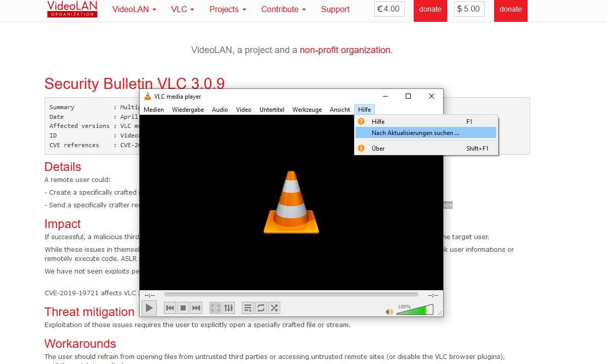Open the Wiedergabe menu
This screenshot has height=364, width=607.
(188, 109)
